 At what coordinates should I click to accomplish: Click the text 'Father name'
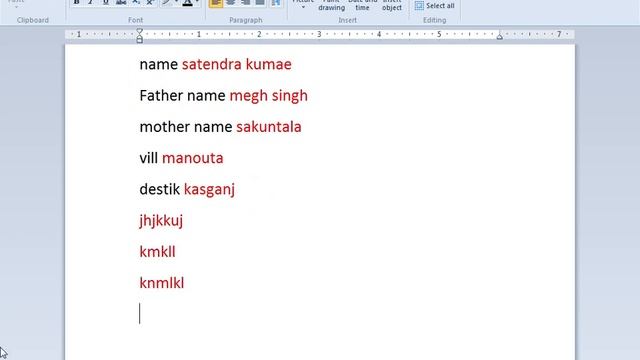click(182, 96)
